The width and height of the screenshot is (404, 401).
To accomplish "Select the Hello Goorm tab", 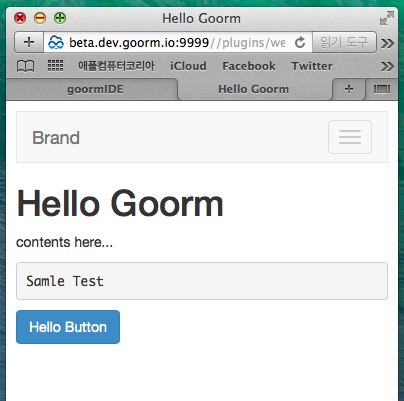I will 255,89.
